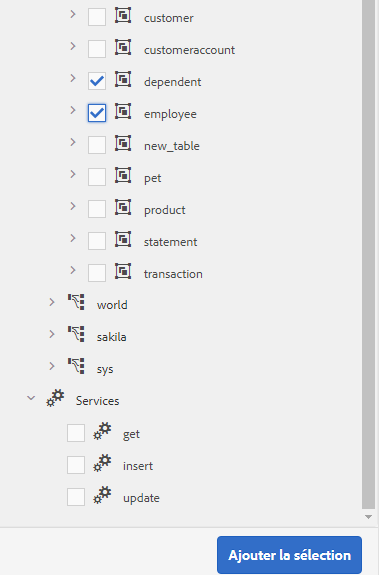The width and height of the screenshot is (379, 575).
Task: Click the sakila schema icon
Action: tap(76, 334)
